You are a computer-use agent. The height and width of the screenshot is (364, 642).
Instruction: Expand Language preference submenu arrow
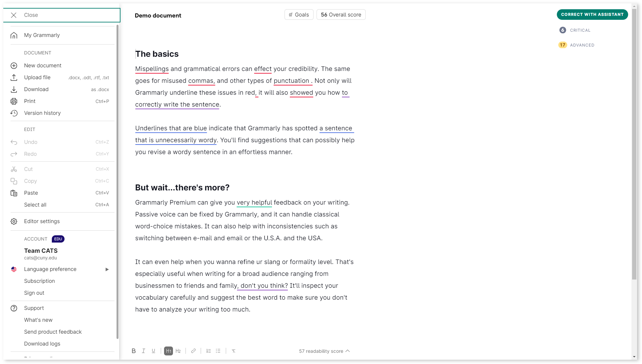point(107,269)
